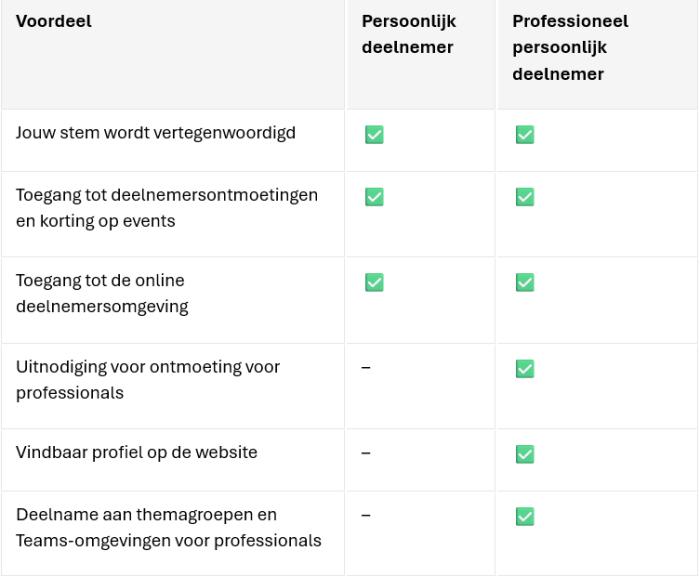
Task: Click 'Vindbaar profiel op de website' text
Action: [x=137, y=453]
